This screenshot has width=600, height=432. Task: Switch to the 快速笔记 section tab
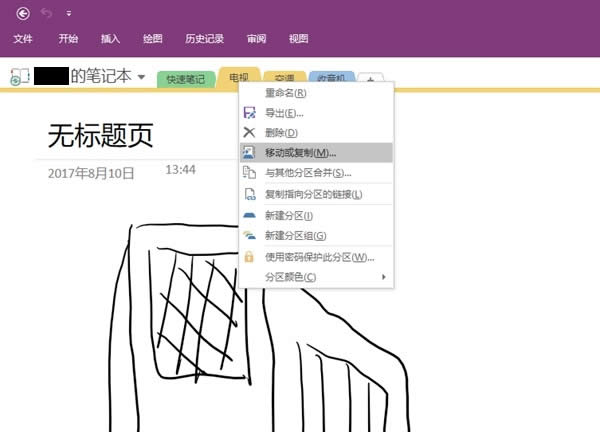click(x=185, y=79)
